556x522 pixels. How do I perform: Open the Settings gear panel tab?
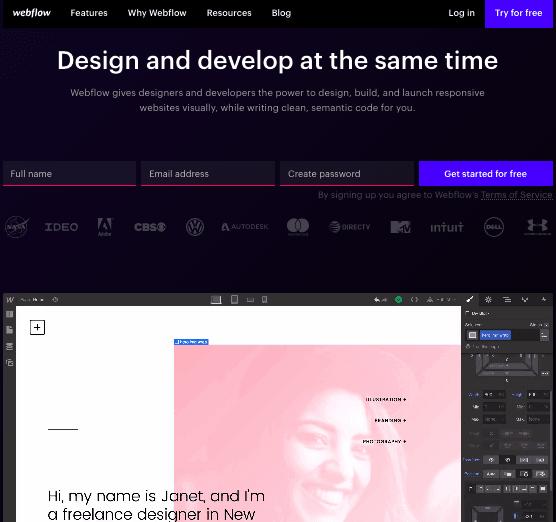pyautogui.click(x=488, y=300)
